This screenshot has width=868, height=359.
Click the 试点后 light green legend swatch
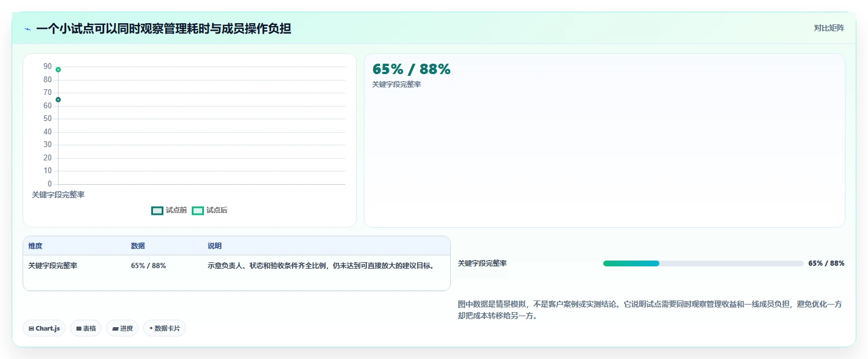[198, 210]
